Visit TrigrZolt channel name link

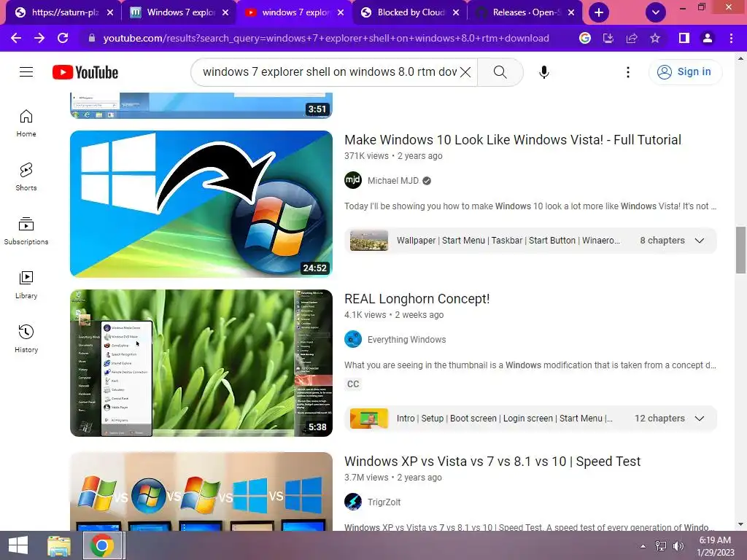(x=384, y=502)
